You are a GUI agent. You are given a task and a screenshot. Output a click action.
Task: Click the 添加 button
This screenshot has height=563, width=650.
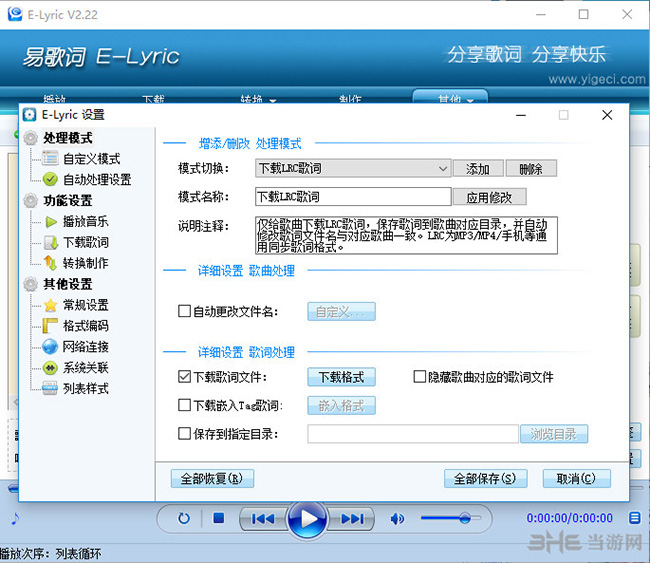click(x=478, y=169)
